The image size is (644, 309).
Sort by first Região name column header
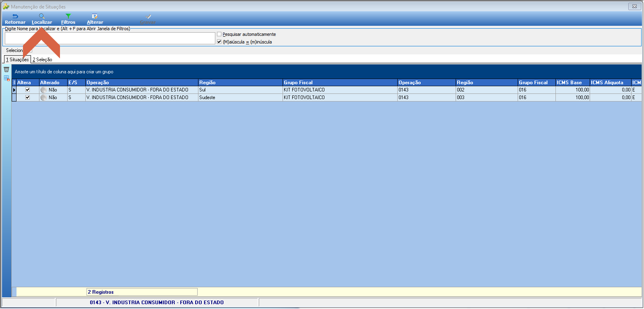(240, 83)
